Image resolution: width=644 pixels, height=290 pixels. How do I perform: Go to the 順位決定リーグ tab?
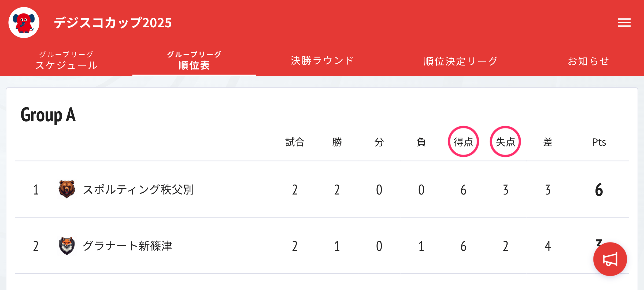pos(461,61)
